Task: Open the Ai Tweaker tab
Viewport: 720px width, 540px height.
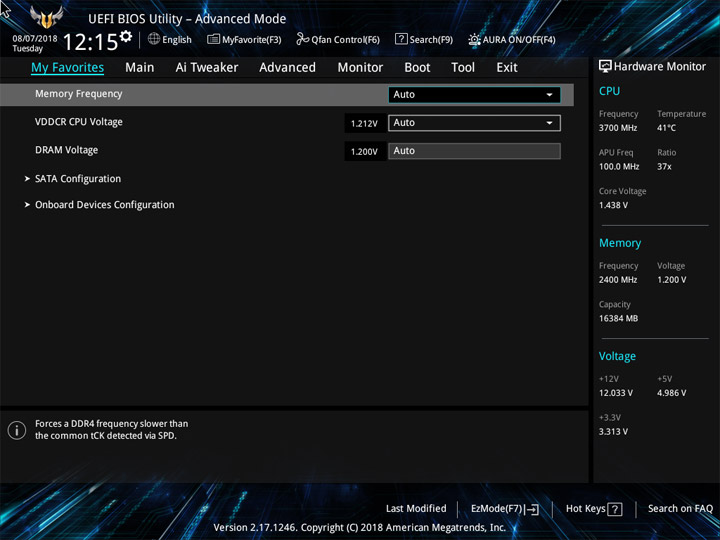Action: [x=207, y=68]
